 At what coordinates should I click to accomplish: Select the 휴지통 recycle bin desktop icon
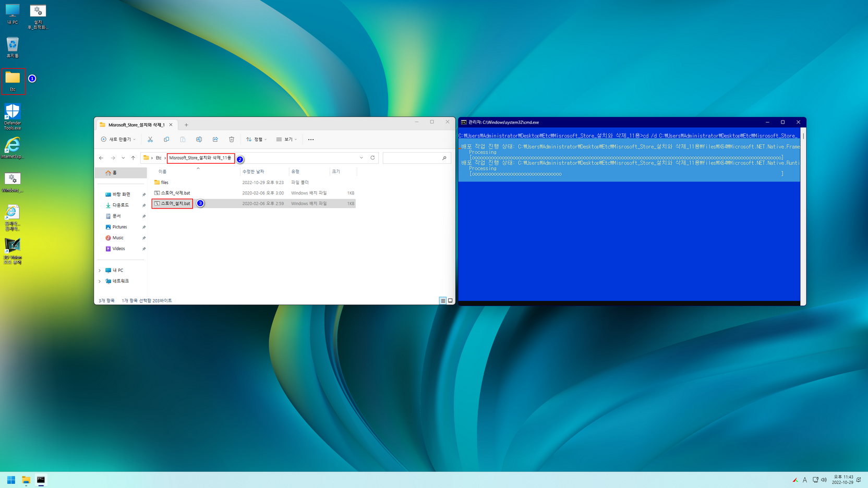13,47
